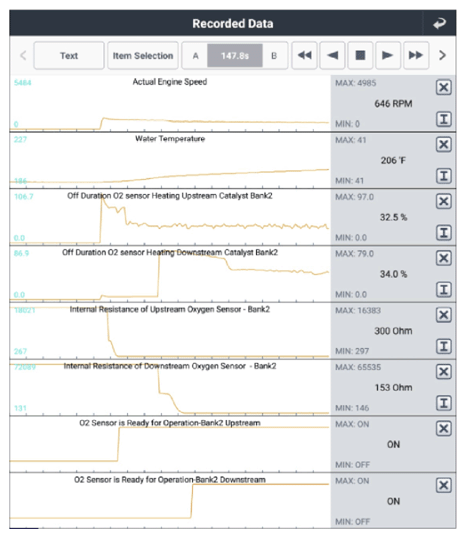Step backward with the reverse play button
The image size is (466, 538).
(x=332, y=55)
